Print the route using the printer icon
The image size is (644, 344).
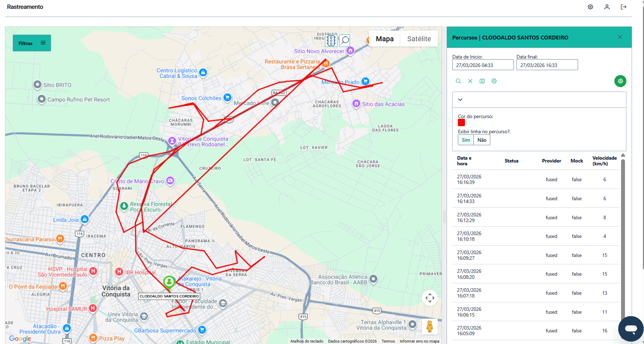494,81
